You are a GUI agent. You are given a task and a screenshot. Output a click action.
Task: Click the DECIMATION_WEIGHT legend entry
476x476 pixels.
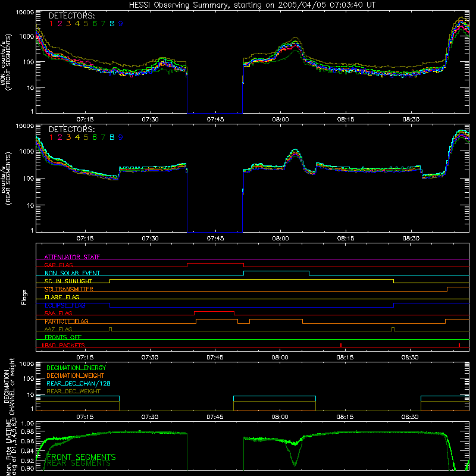pos(76,375)
